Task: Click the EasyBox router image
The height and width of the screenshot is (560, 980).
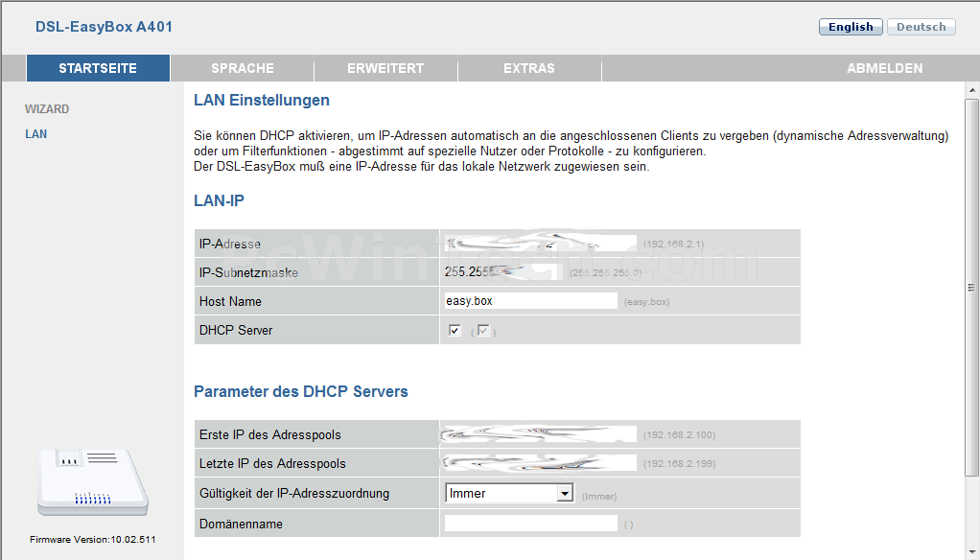Action: [92, 482]
